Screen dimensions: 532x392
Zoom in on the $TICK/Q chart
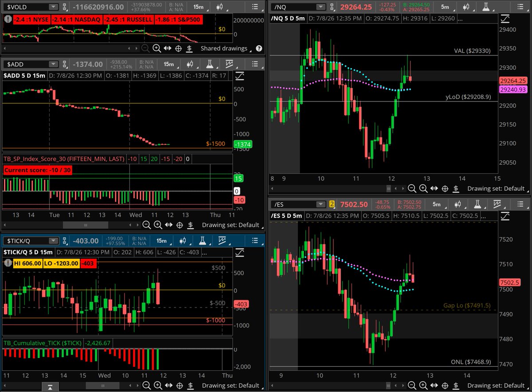click(157, 386)
